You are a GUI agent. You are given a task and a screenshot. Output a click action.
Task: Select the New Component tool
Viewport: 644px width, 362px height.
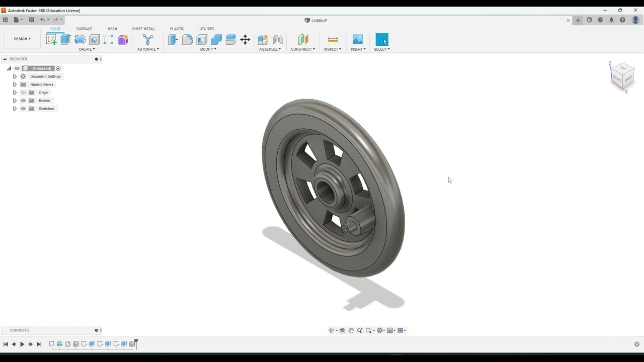pyautogui.click(x=263, y=40)
